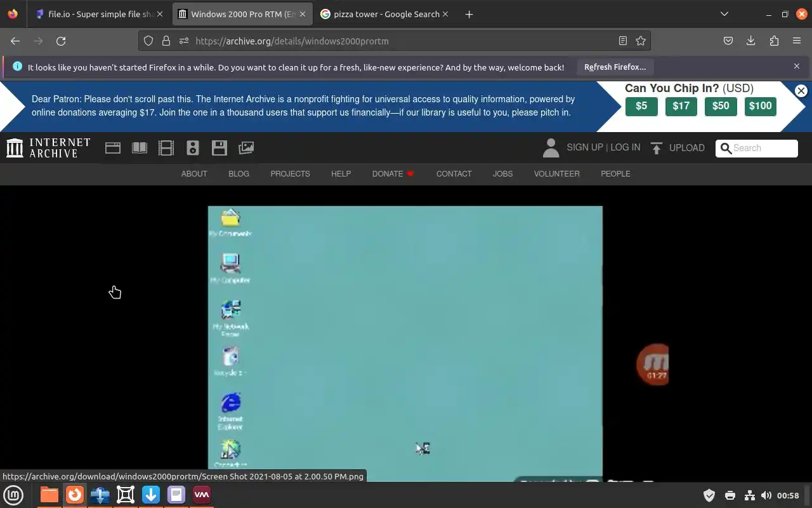Click the Refresh Firefox button
812x508 pixels.
tap(615, 67)
